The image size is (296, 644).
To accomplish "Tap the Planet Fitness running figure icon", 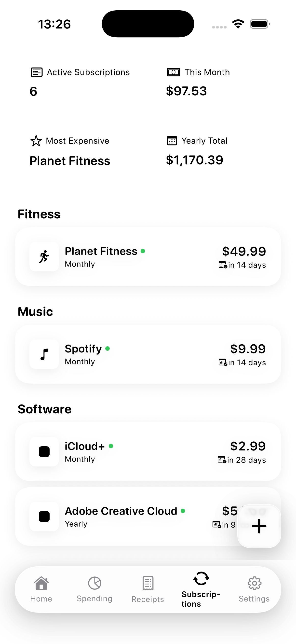I will click(x=44, y=257).
